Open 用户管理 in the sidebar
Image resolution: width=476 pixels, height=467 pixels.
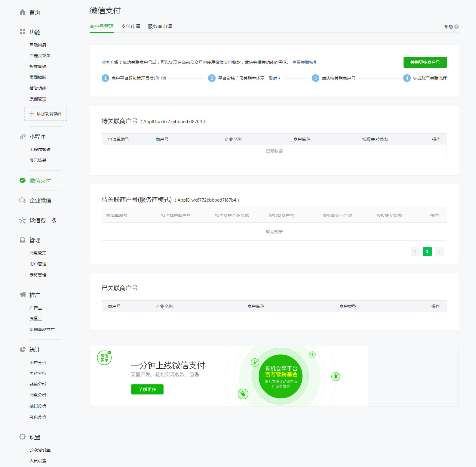38,264
